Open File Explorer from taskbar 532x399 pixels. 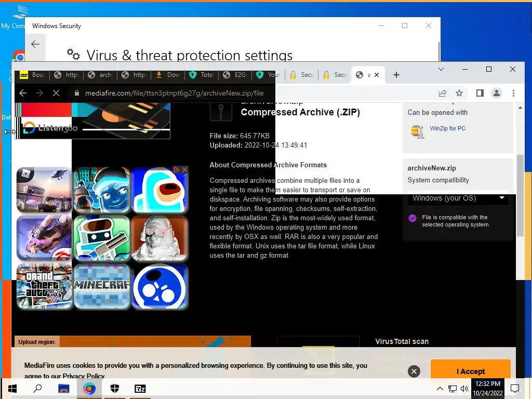63,389
